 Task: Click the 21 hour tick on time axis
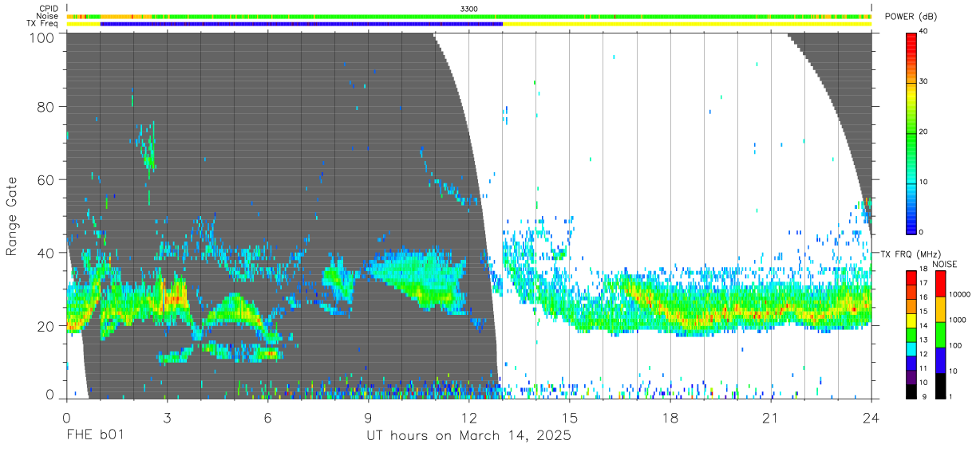(x=770, y=417)
